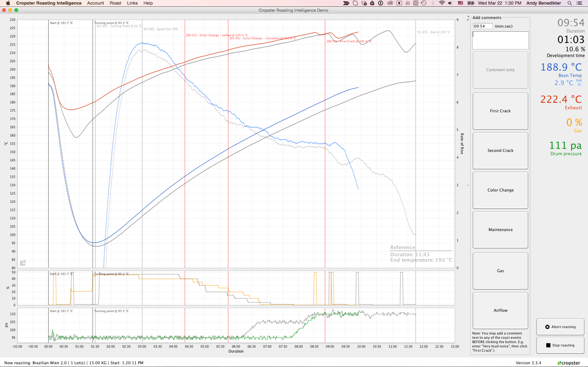Viewport: 588px width, 367px height.
Task: Open the Links menu
Action: pos(132,3)
